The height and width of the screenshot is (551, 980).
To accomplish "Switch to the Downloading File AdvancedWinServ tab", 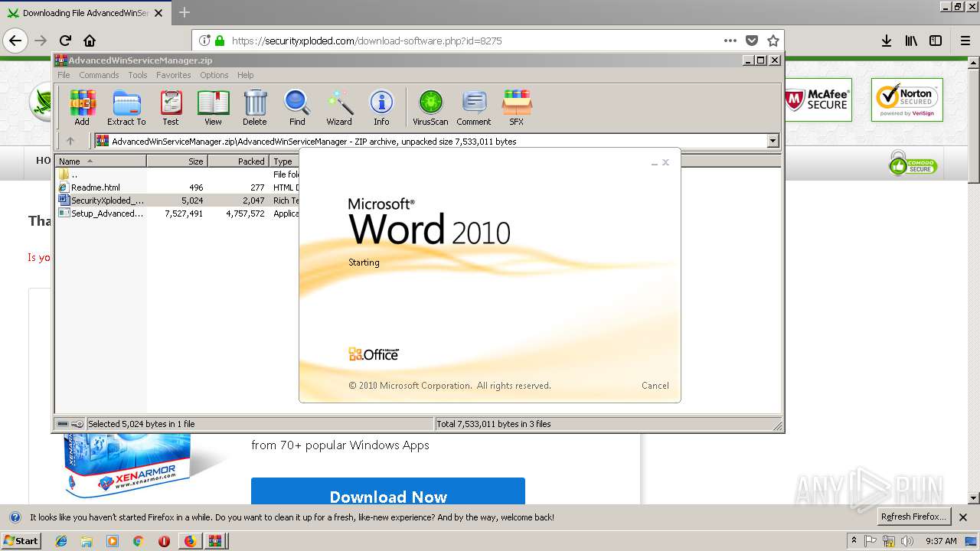I will pos(84,13).
